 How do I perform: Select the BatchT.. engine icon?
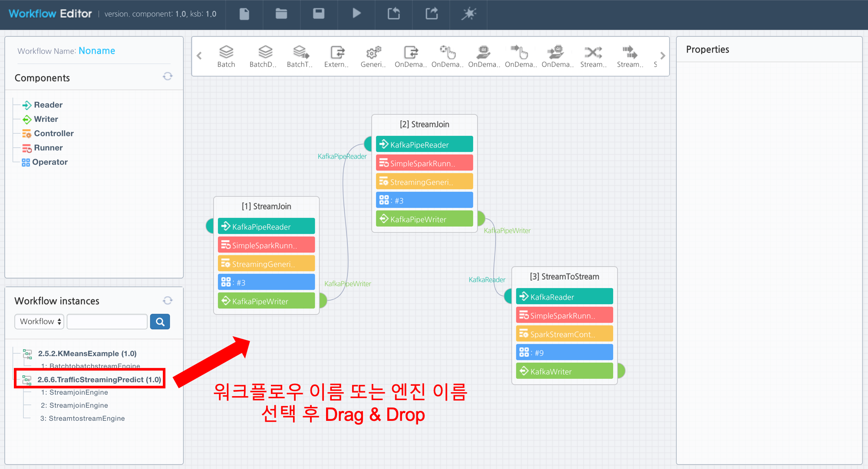pyautogui.click(x=300, y=56)
